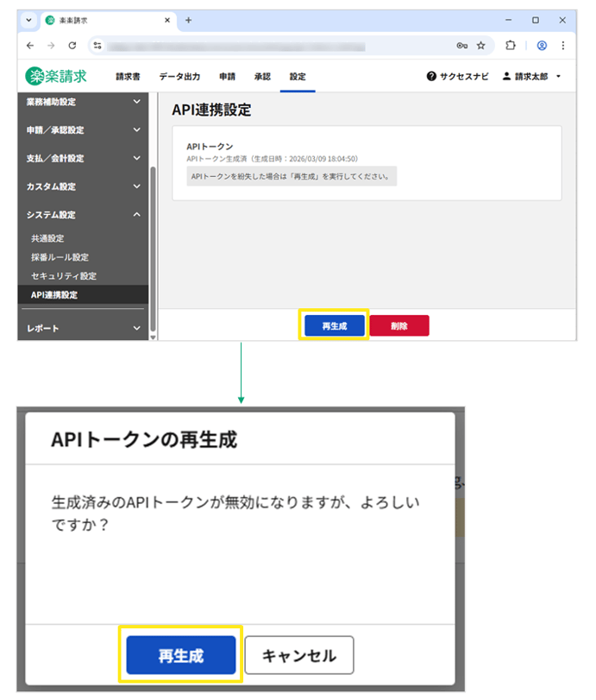Screen dimensions: 596x700
Task: Open the Chrome three-dot menu
Action: [563, 45]
